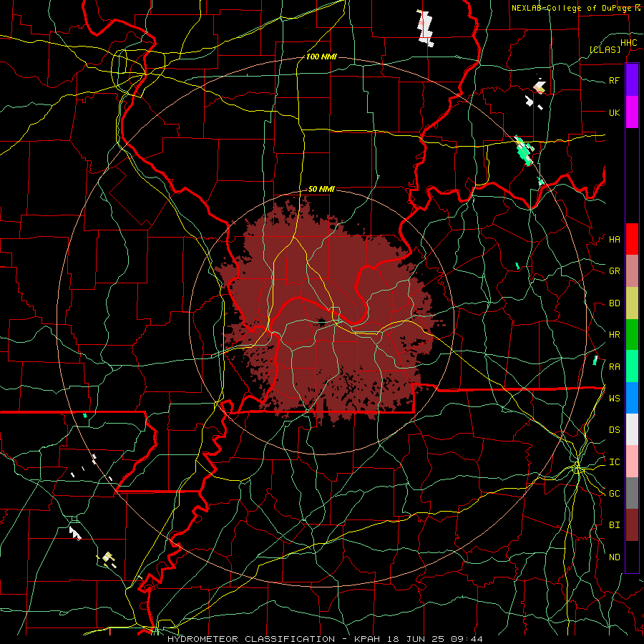Click the 'ND' legend label
Viewport: 644px width, 644px height.
point(614,557)
